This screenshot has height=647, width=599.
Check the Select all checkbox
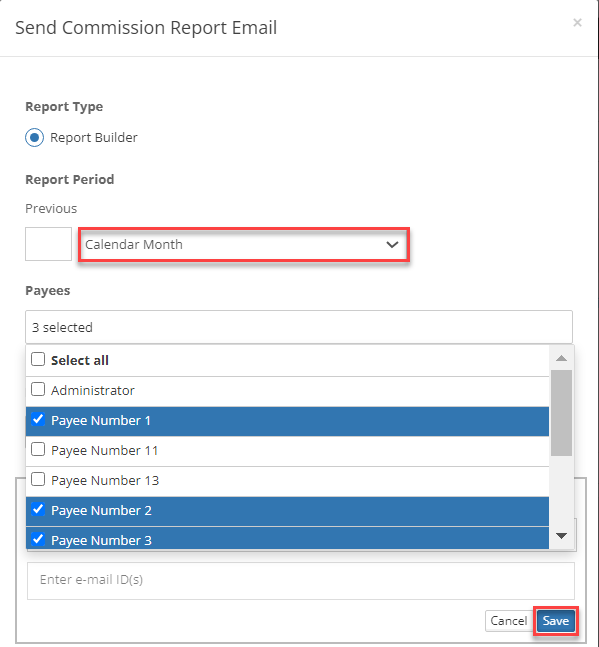click(38, 359)
